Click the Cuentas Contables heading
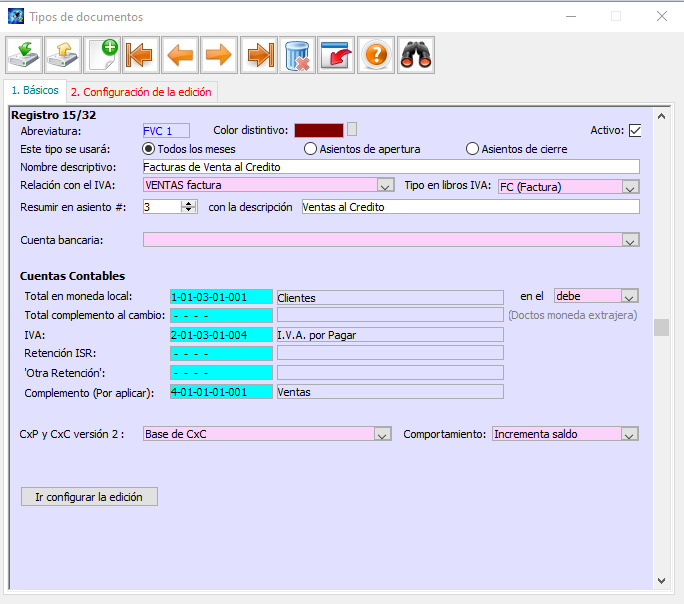This screenshot has width=684, height=604. 72,276
